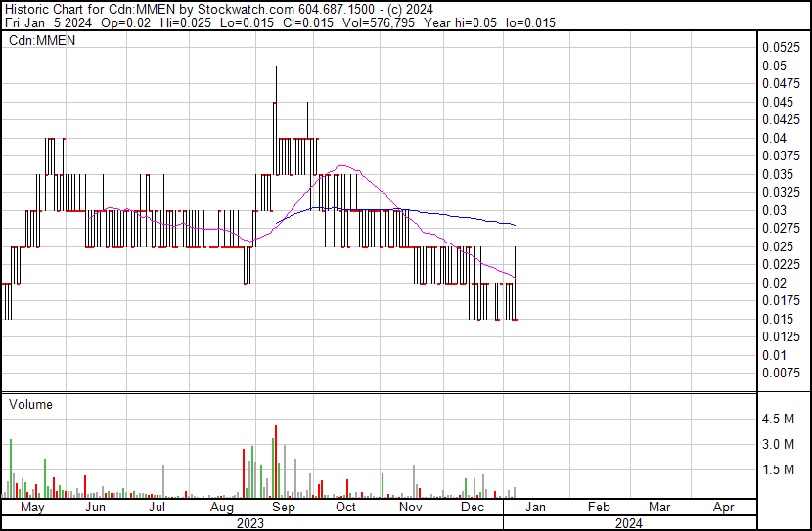
Task: Click the tallest red volume bar in September
Action: [276, 462]
